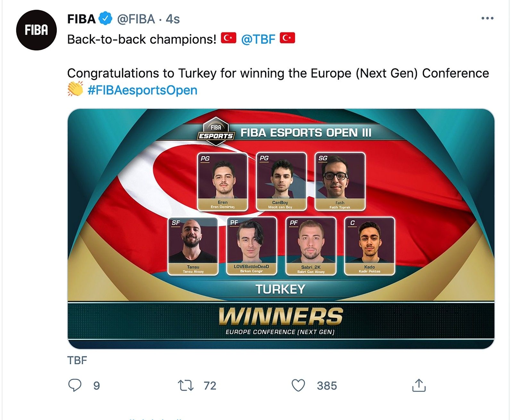Click Kado's center player card
Viewport: 513px width, 420px height.
(x=369, y=246)
